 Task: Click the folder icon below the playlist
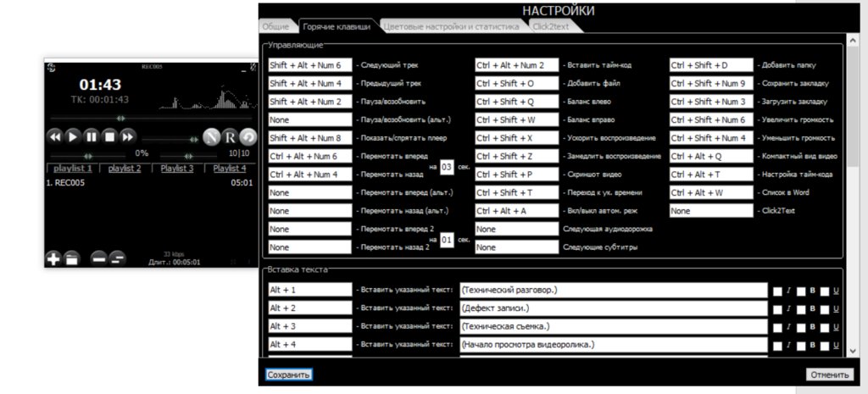[71, 258]
